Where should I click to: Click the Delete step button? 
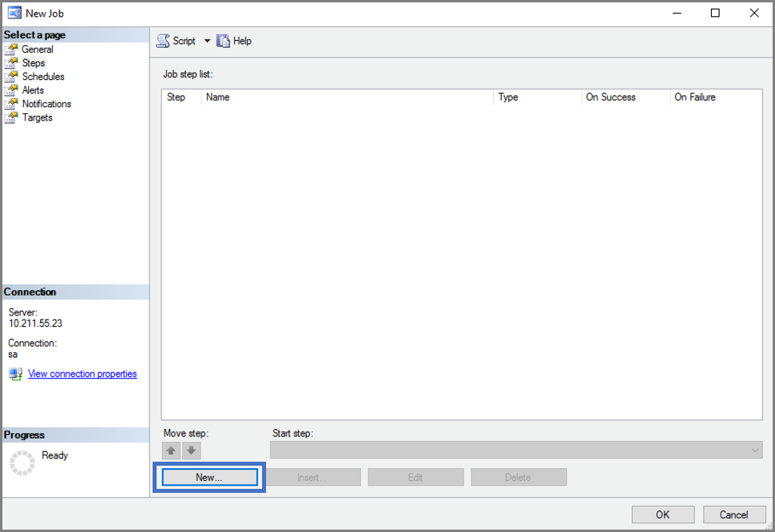pyautogui.click(x=519, y=477)
